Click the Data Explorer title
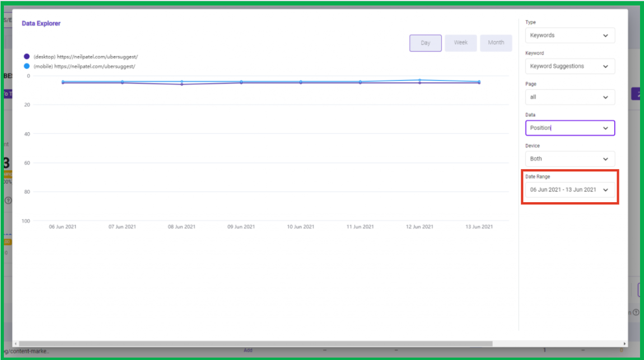Image resolution: width=644 pixels, height=360 pixels. [41, 24]
